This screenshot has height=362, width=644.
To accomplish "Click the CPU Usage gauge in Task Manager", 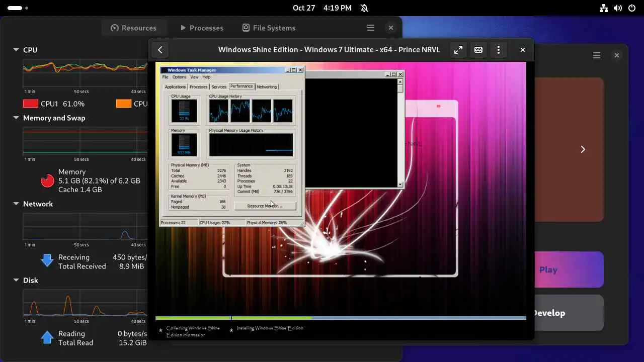I will [x=184, y=111].
